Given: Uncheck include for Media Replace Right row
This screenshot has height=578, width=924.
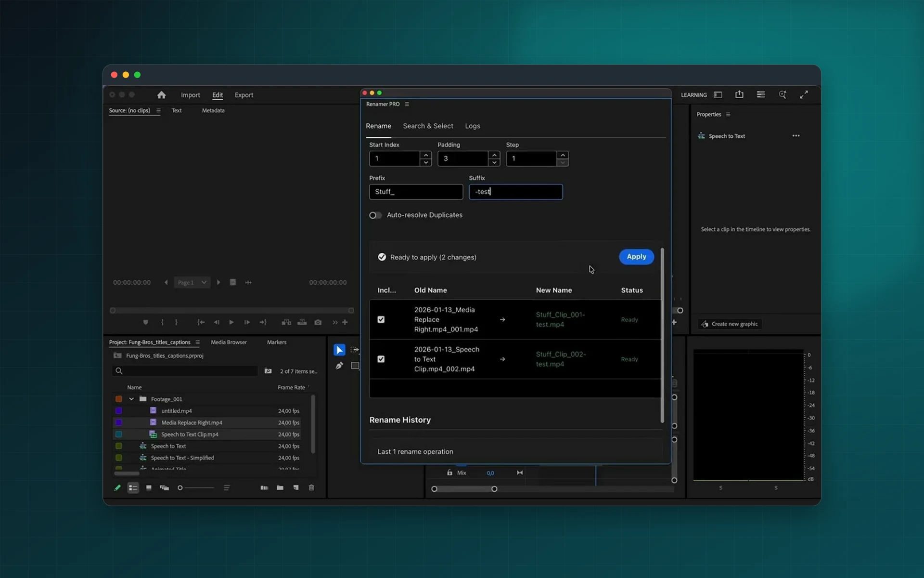Looking at the screenshot, I should (x=381, y=319).
